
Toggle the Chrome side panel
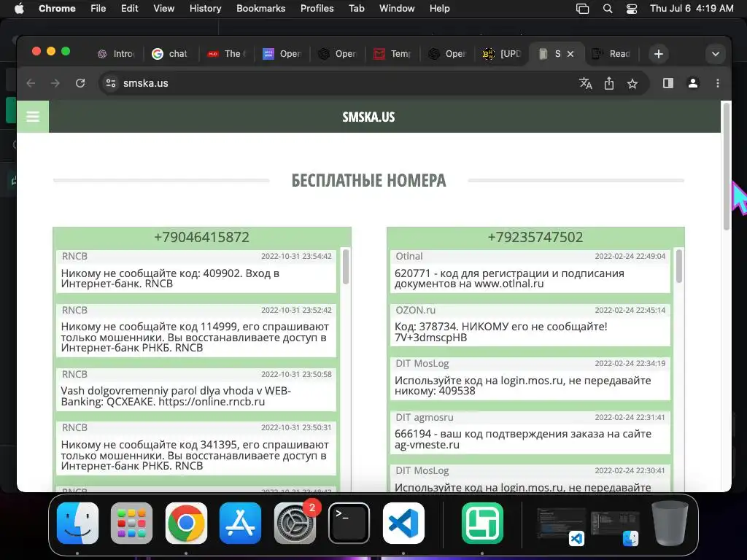pos(668,83)
